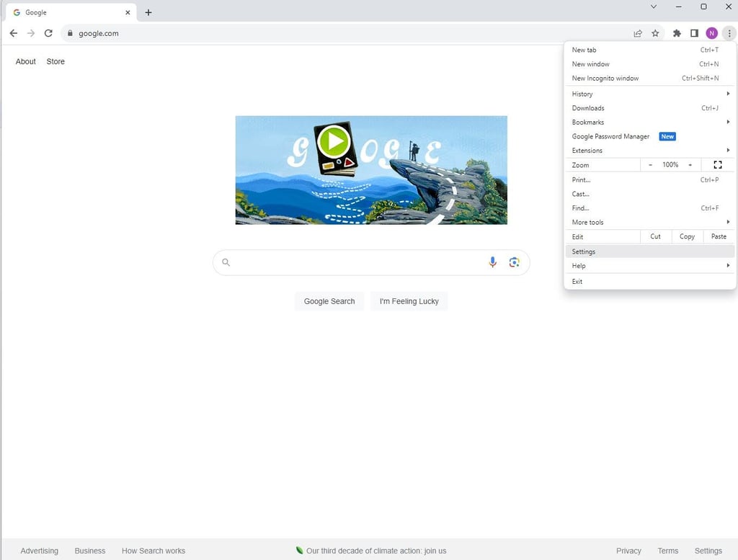Open Google Password Manager
This screenshot has height=560, width=738.
pyautogui.click(x=650, y=136)
